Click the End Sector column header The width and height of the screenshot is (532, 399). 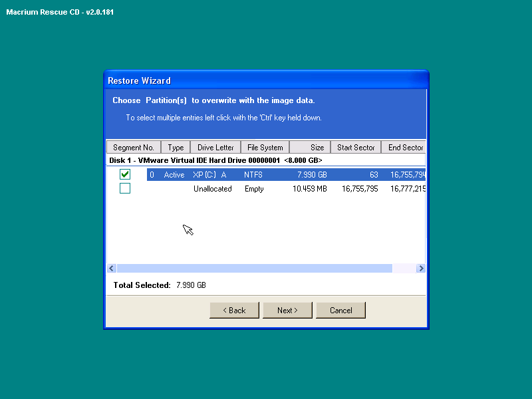point(404,147)
